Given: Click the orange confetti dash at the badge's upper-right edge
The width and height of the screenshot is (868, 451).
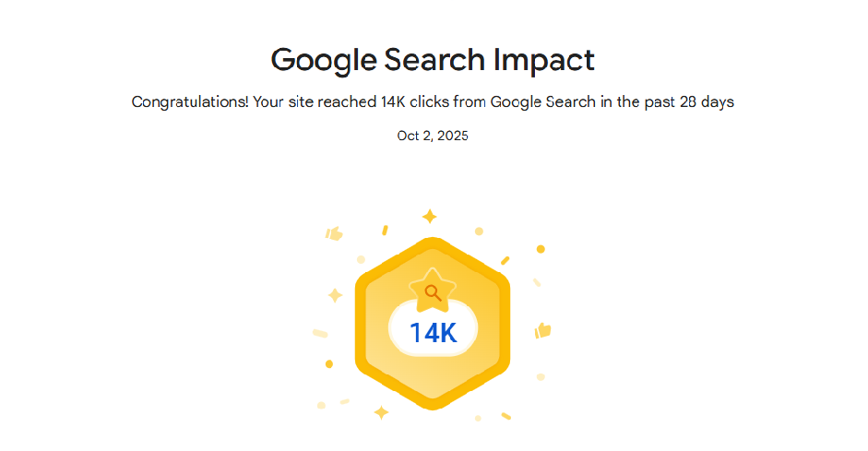Looking at the screenshot, I should point(505,260).
